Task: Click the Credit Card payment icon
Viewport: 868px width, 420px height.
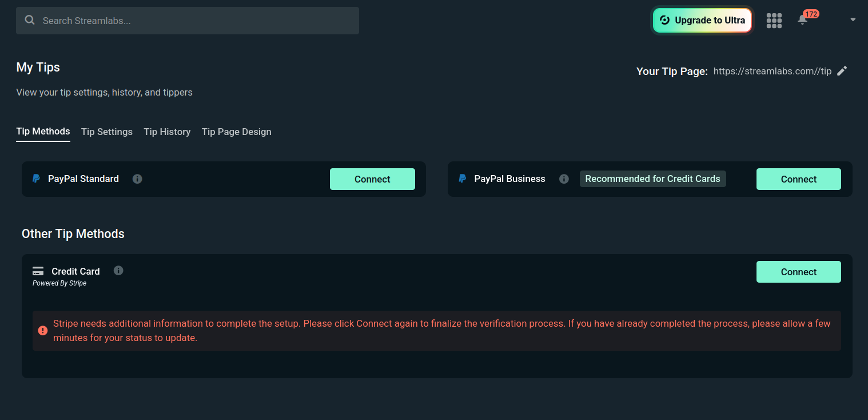Action: [x=38, y=270]
